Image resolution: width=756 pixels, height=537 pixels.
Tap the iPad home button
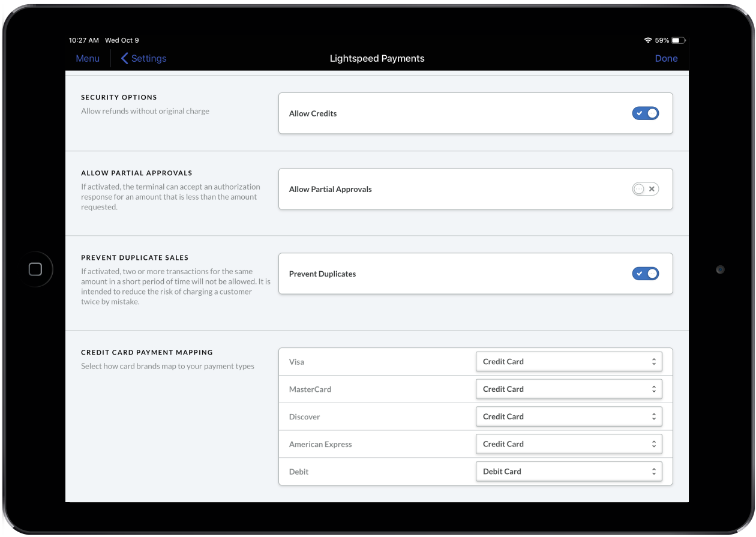coord(35,269)
